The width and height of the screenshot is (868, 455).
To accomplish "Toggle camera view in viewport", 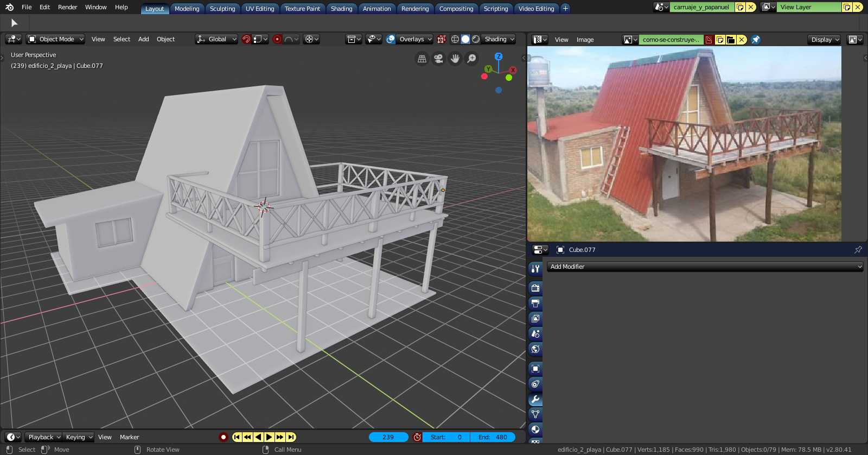I will click(438, 59).
